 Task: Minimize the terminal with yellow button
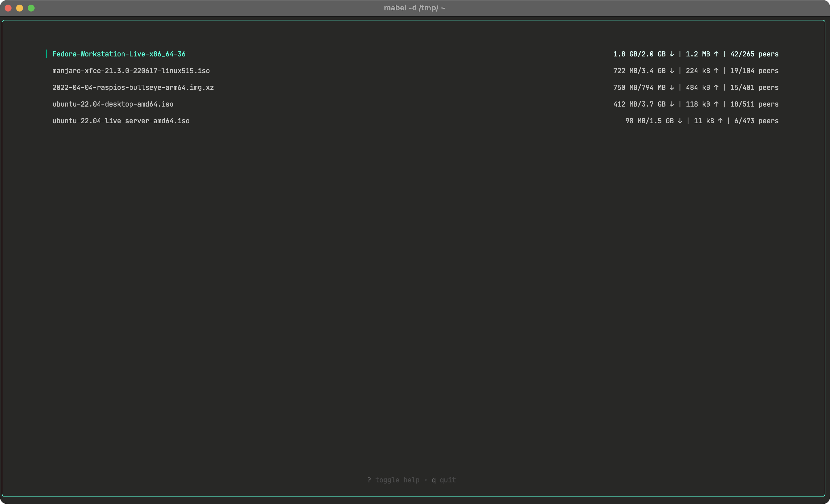point(20,8)
